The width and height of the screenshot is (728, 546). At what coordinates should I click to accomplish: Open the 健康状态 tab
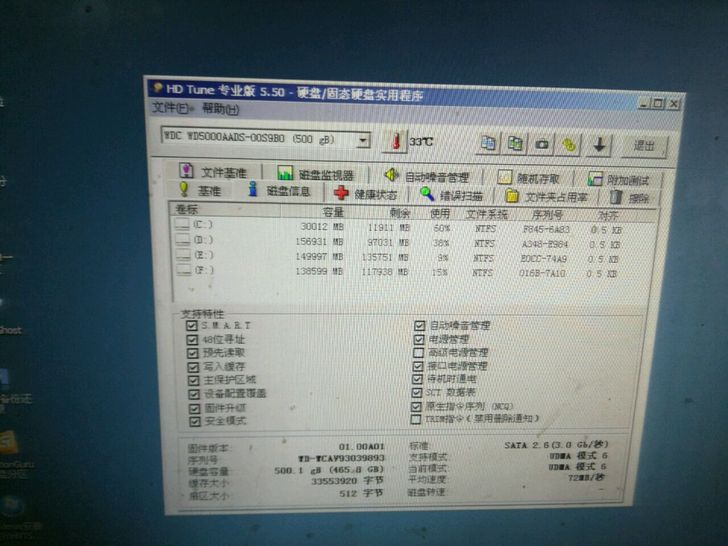pyautogui.click(x=365, y=194)
